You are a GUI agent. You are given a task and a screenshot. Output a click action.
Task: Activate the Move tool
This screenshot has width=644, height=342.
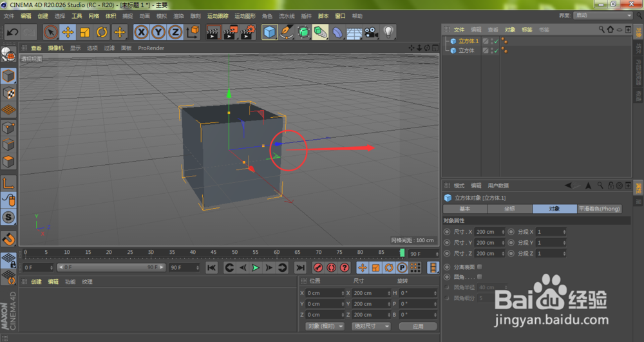click(68, 32)
